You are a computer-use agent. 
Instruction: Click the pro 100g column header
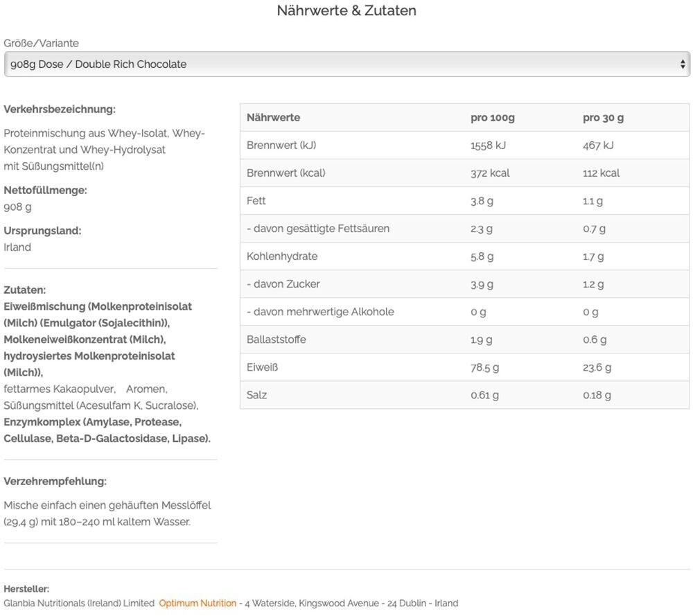coord(492,118)
